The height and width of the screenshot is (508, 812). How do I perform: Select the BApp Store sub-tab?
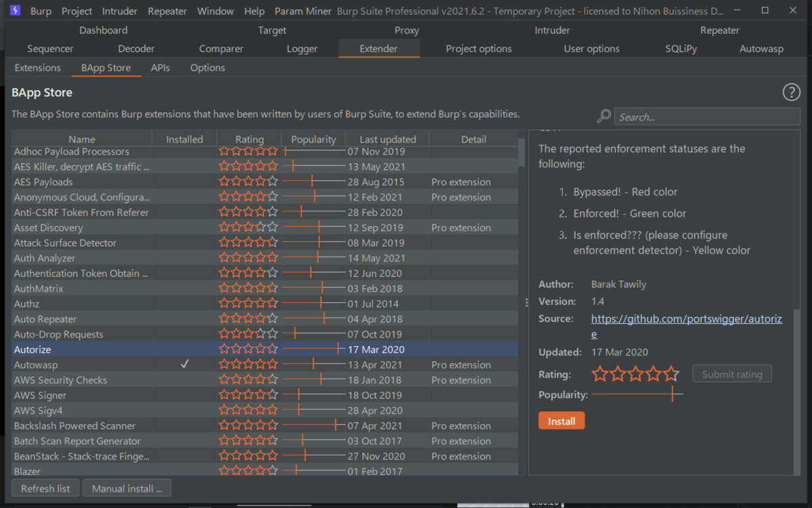point(106,68)
